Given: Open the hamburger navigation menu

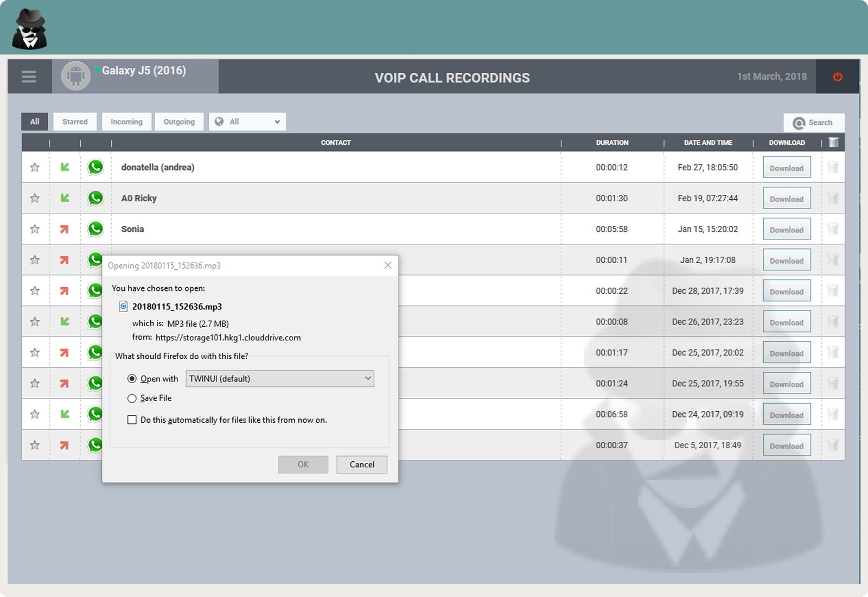Looking at the screenshot, I should click(x=29, y=77).
